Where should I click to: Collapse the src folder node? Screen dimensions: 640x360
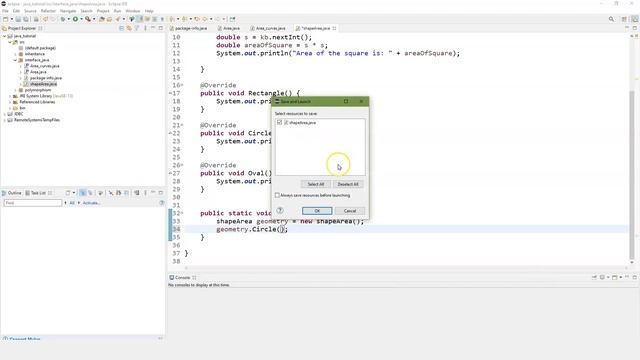(x=10, y=42)
